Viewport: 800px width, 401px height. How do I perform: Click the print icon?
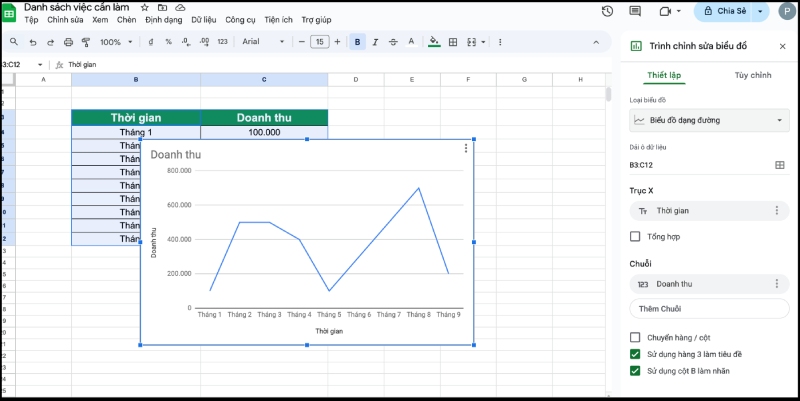[x=68, y=42]
